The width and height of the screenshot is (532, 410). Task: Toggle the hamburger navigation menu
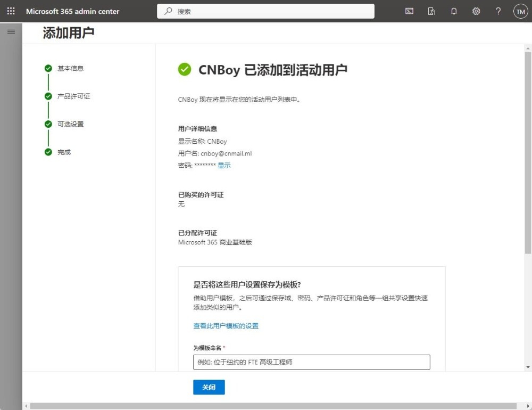11,32
